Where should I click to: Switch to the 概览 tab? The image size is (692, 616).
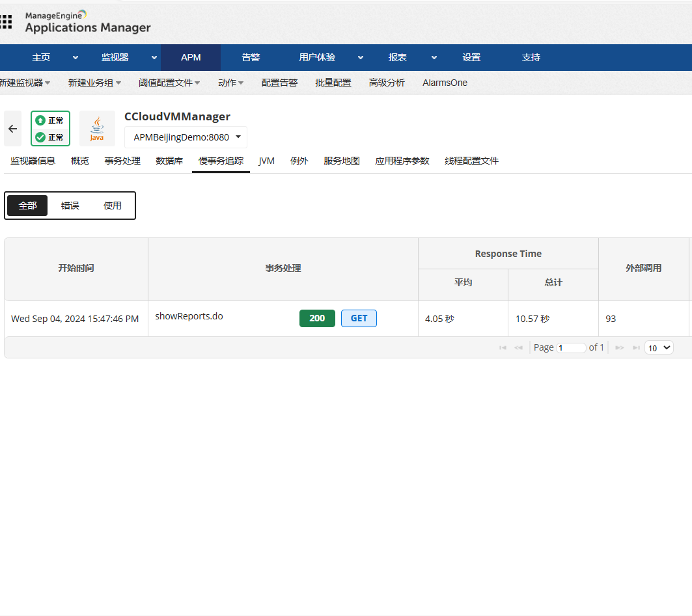tap(80, 161)
